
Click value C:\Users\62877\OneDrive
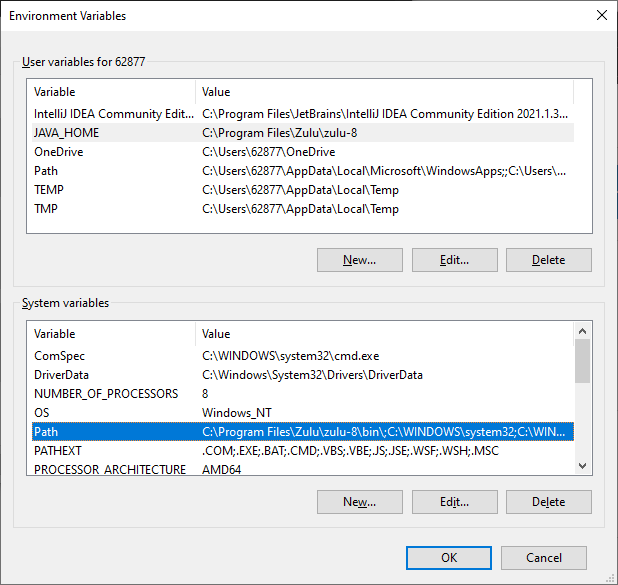(x=268, y=152)
